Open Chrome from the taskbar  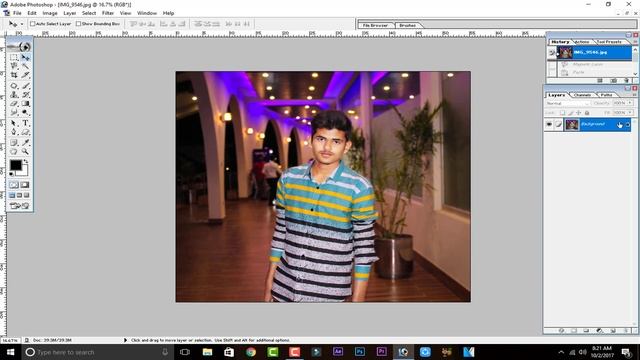(251, 352)
